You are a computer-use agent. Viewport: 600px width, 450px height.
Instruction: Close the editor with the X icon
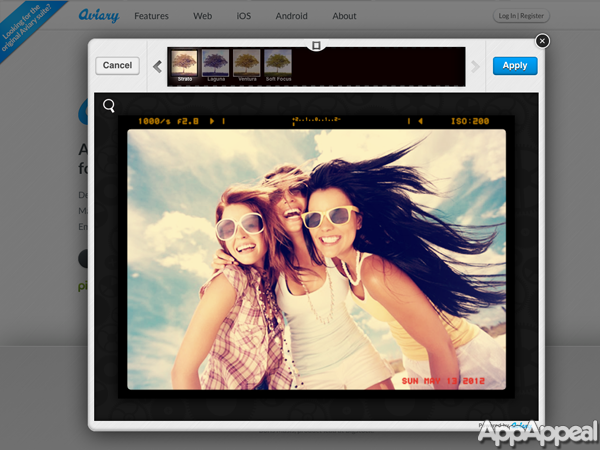[x=542, y=41]
